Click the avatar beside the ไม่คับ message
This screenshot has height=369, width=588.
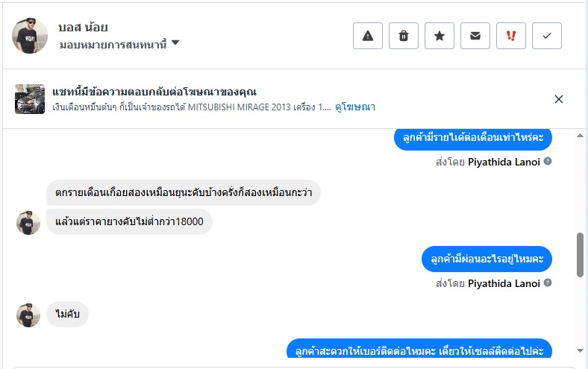pos(28,315)
